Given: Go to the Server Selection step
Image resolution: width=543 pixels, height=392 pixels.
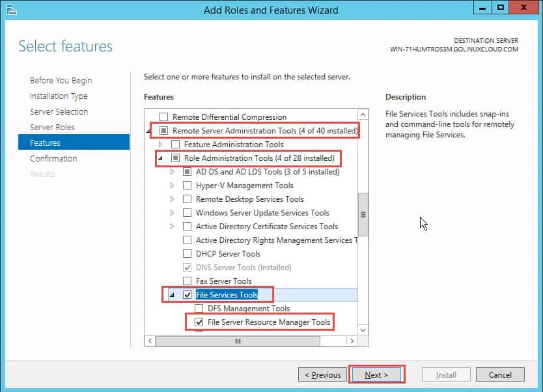Looking at the screenshot, I should point(59,111).
